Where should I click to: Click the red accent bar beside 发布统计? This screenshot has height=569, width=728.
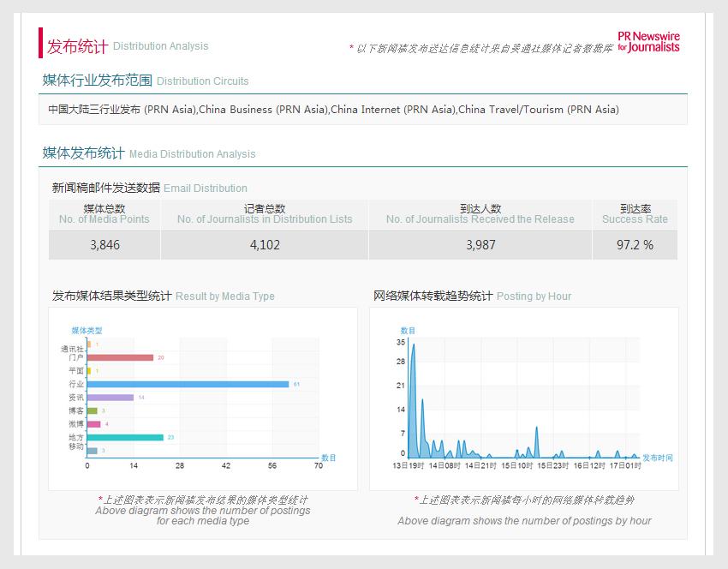tap(40, 43)
